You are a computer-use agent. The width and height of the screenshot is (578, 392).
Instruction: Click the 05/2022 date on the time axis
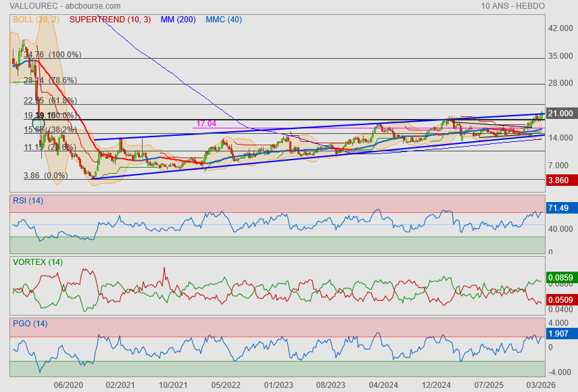226,385
